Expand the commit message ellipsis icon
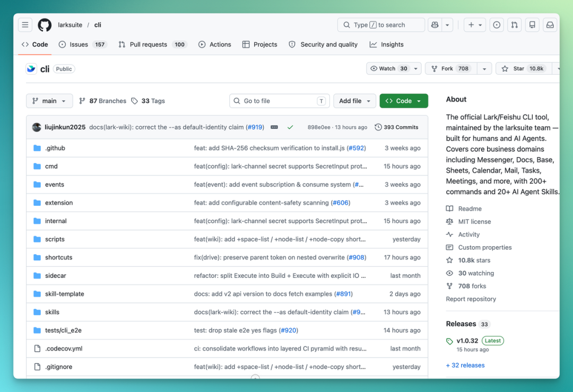This screenshot has height=392, width=573. tap(274, 127)
